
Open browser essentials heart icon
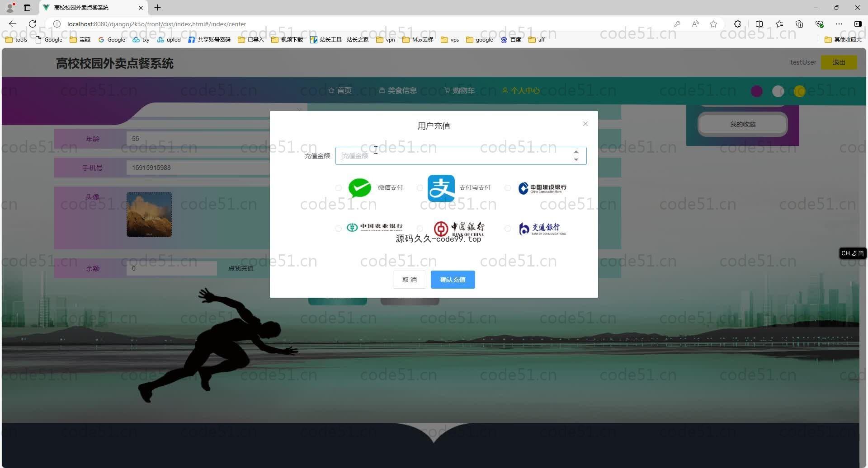point(819,24)
